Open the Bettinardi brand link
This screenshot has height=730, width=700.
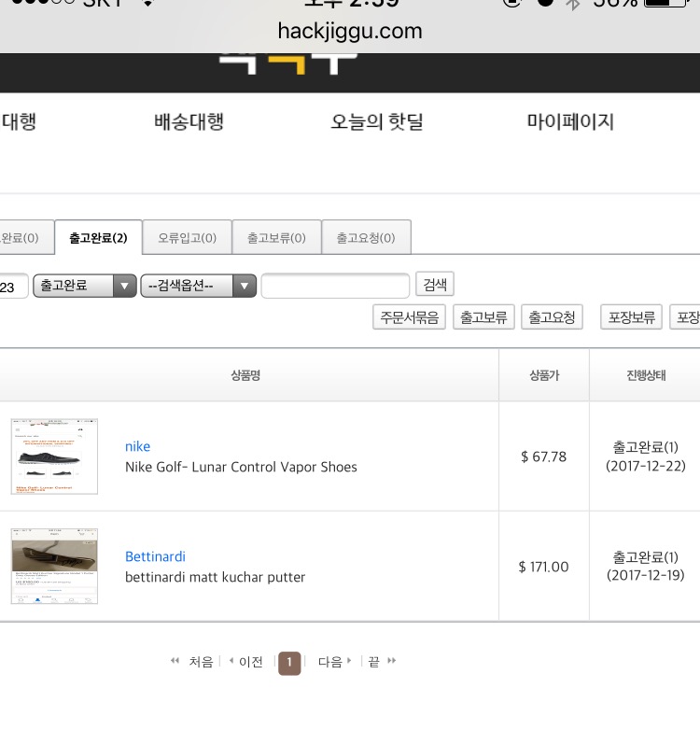point(155,556)
